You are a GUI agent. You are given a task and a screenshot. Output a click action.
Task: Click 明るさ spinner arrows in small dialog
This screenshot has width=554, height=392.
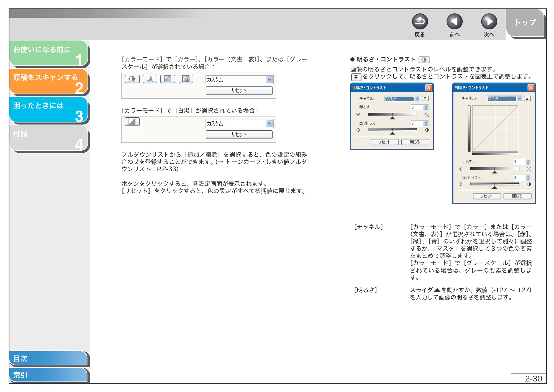[x=426, y=107]
